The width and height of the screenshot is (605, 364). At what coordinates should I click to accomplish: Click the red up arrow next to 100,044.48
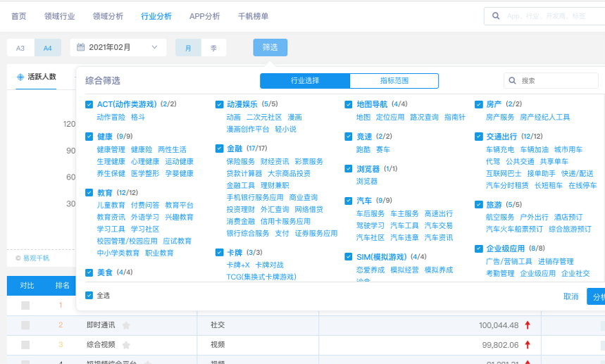528,325
